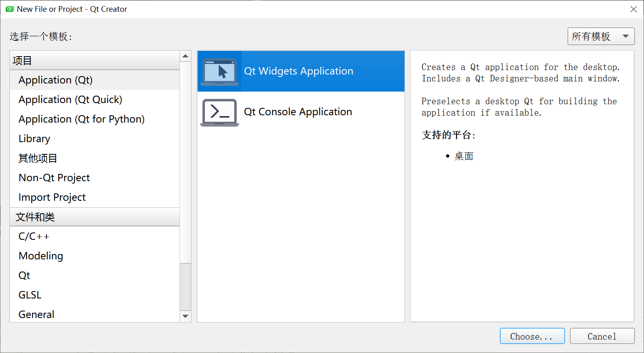Click the category list scroll down arrow
The image size is (644, 353).
[185, 316]
